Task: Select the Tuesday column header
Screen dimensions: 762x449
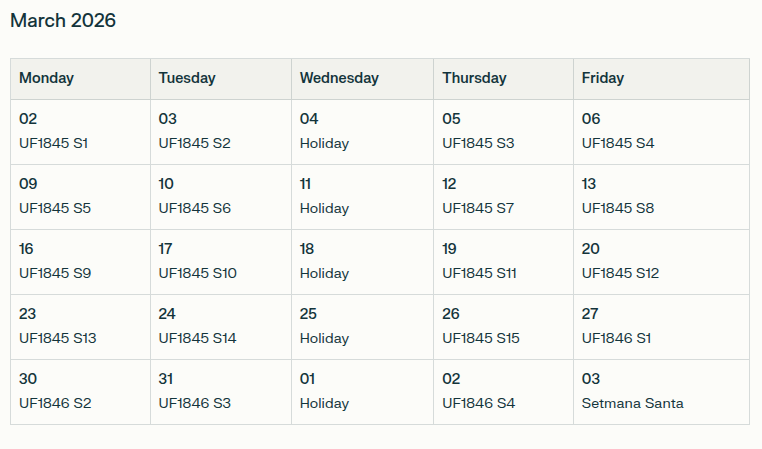Action: tap(187, 78)
